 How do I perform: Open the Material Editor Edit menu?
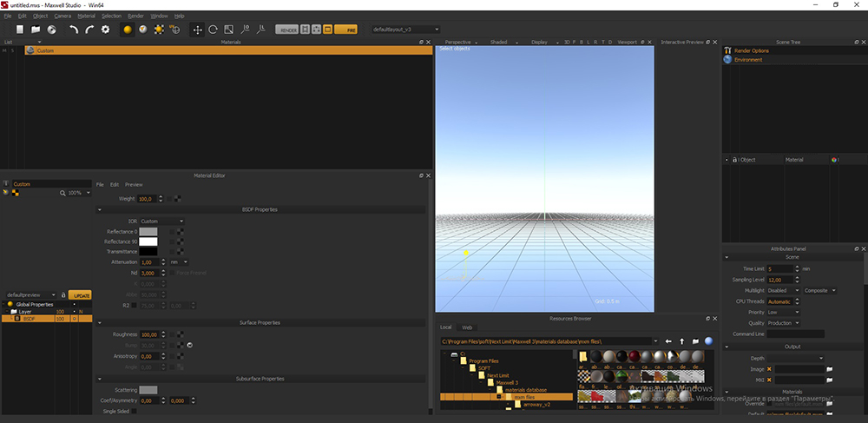pos(115,184)
